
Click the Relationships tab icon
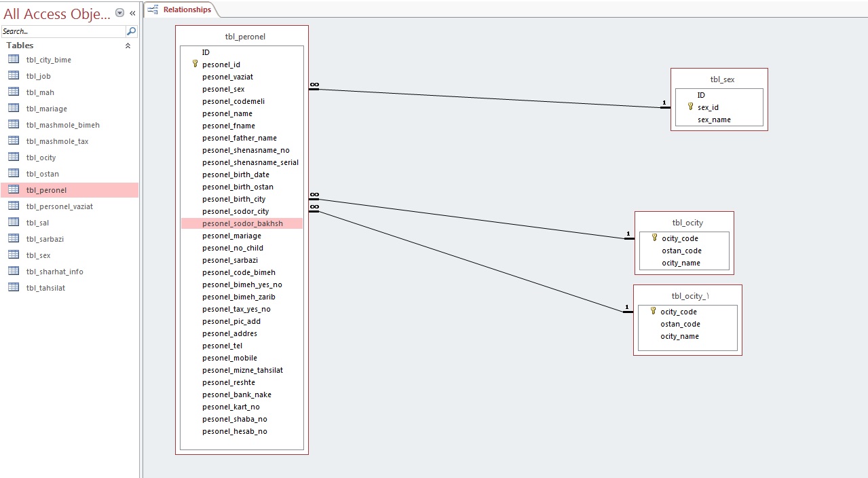[x=153, y=10]
